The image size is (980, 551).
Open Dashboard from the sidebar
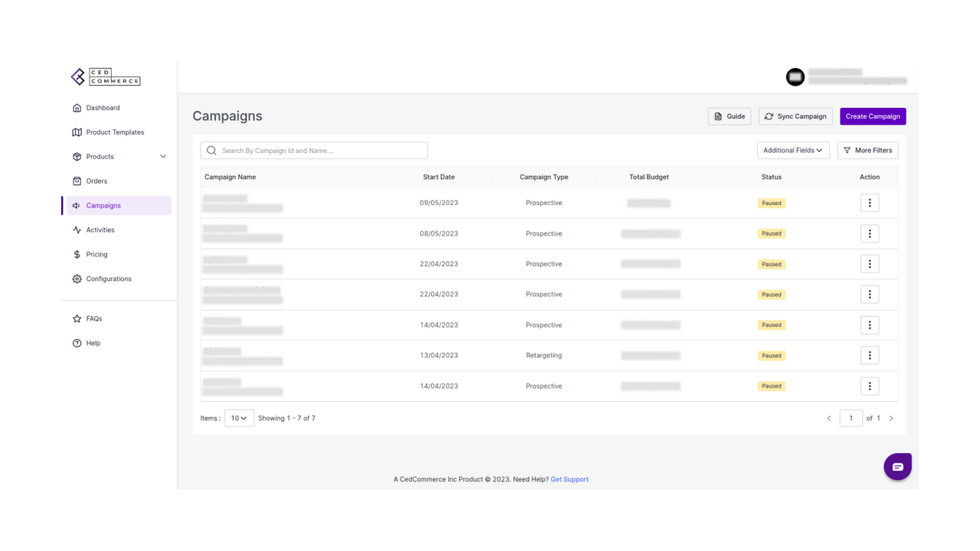point(103,108)
